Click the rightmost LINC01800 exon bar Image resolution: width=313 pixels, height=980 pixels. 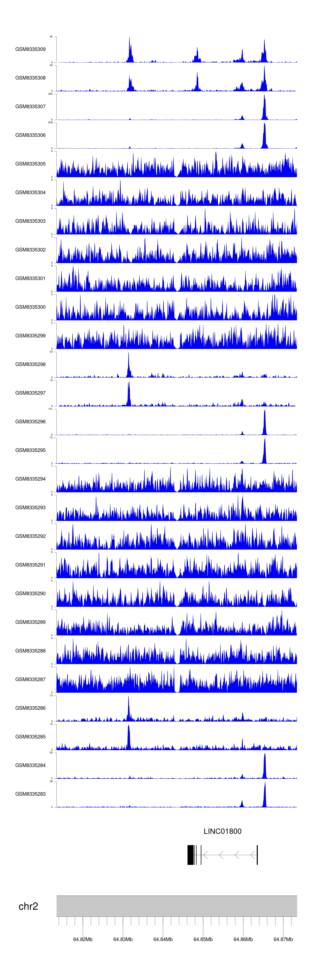[257, 855]
